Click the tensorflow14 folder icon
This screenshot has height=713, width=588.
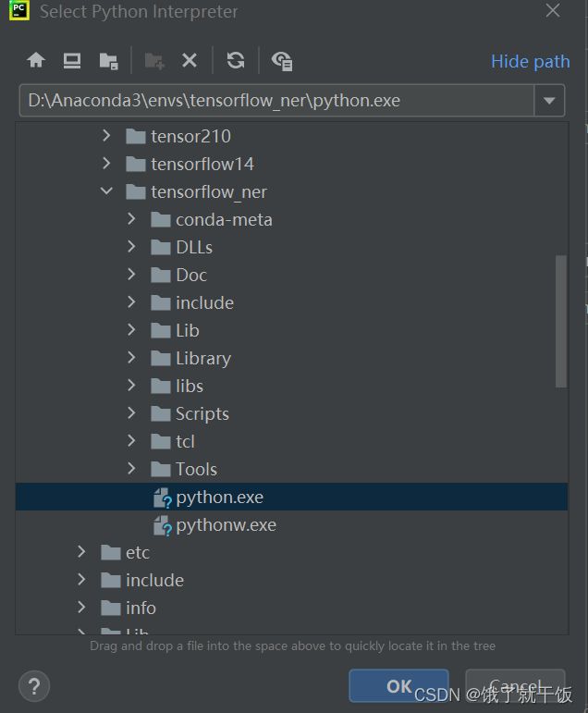tap(136, 164)
